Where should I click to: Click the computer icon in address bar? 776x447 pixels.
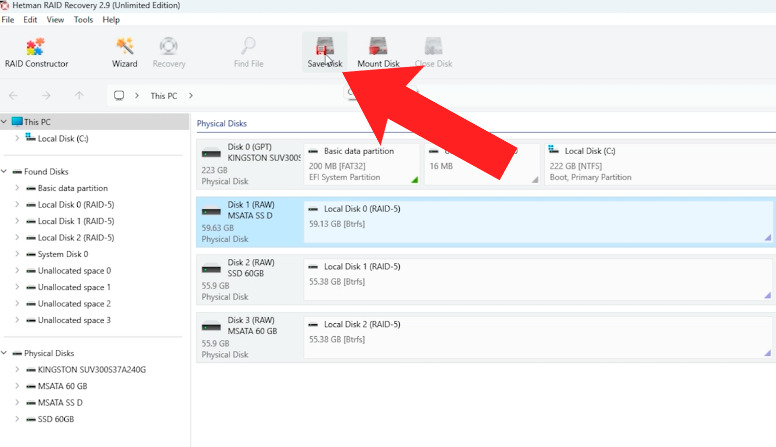click(x=119, y=96)
